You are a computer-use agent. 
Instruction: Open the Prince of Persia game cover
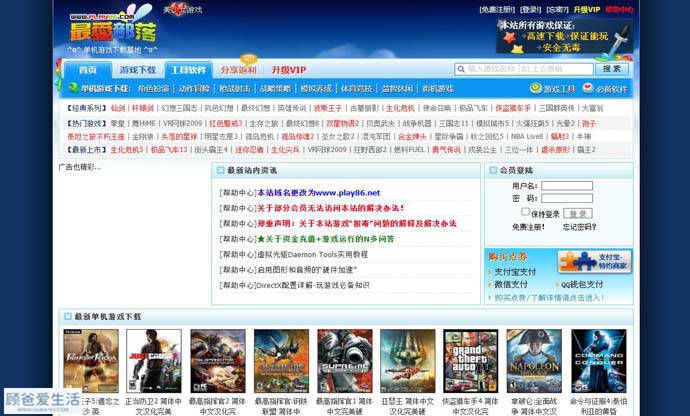pos(91,361)
